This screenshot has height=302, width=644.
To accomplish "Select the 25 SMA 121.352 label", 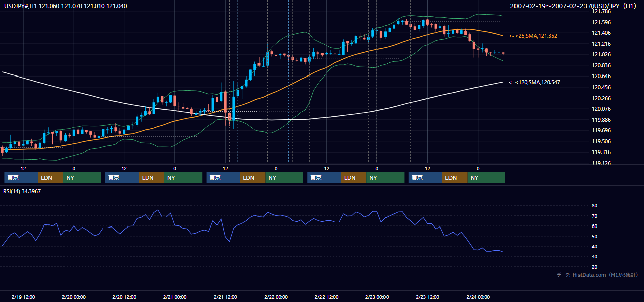I will [x=533, y=36].
